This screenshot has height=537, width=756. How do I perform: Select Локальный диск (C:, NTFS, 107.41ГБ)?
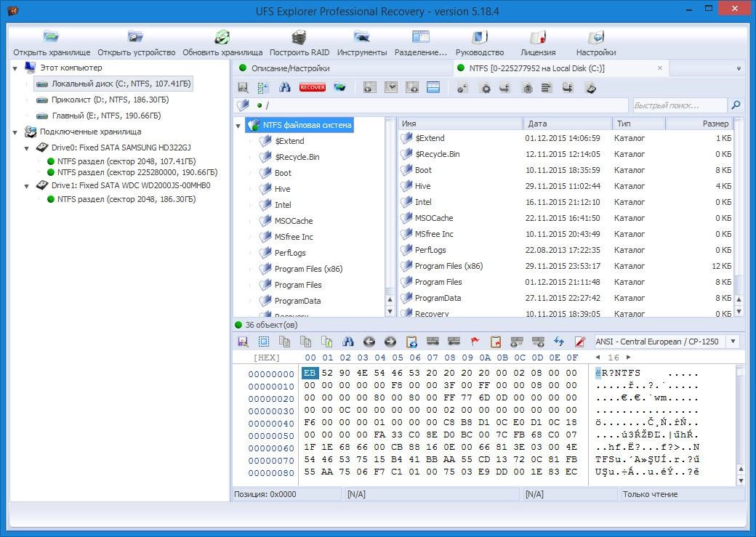[114, 84]
